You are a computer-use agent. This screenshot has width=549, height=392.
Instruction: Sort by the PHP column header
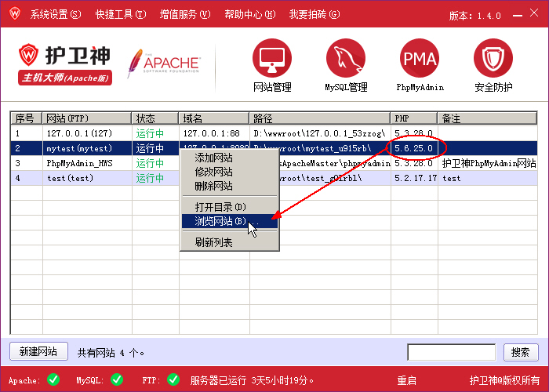click(x=414, y=118)
